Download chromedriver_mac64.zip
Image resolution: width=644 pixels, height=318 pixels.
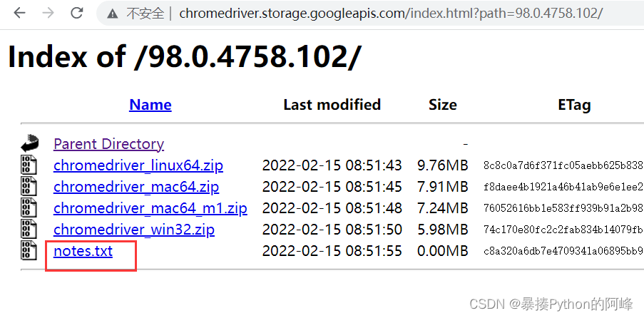[x=136, y=187]
